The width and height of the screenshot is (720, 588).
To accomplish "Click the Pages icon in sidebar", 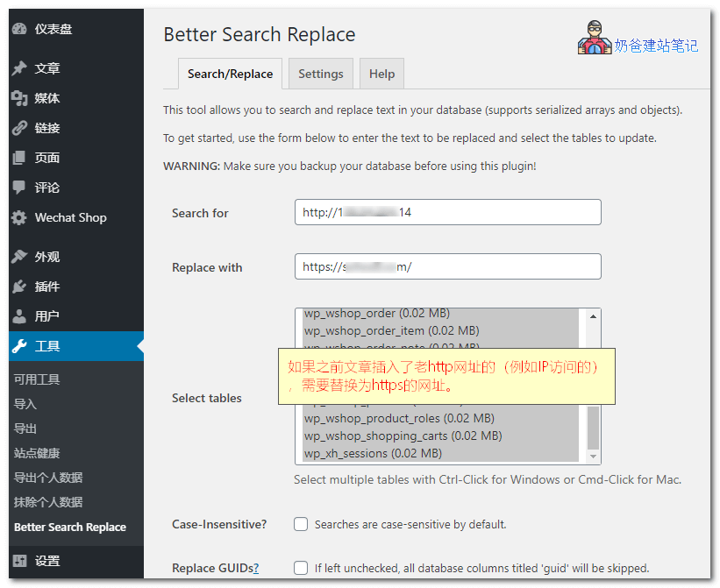I will pyautogui.click(x=19, y=158).
